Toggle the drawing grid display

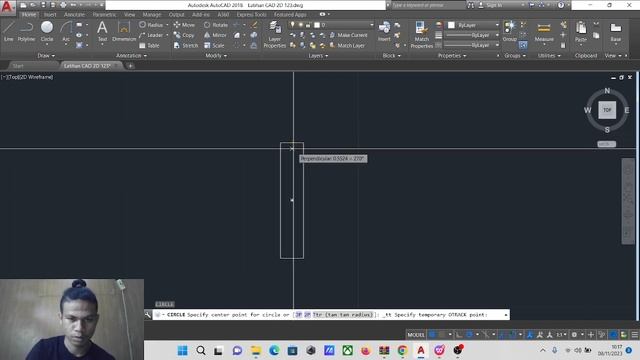[x=433, y=335]
